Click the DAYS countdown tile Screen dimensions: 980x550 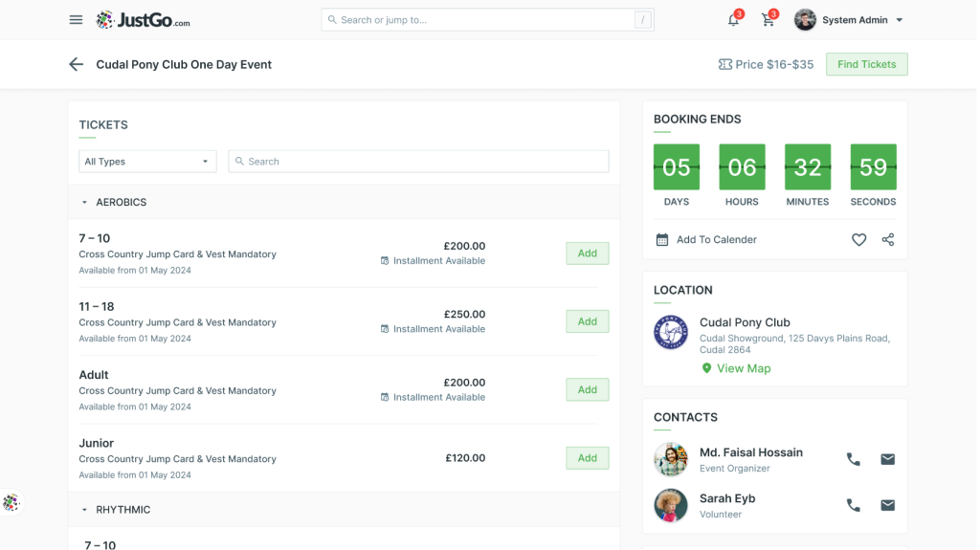tap(677, 166)
